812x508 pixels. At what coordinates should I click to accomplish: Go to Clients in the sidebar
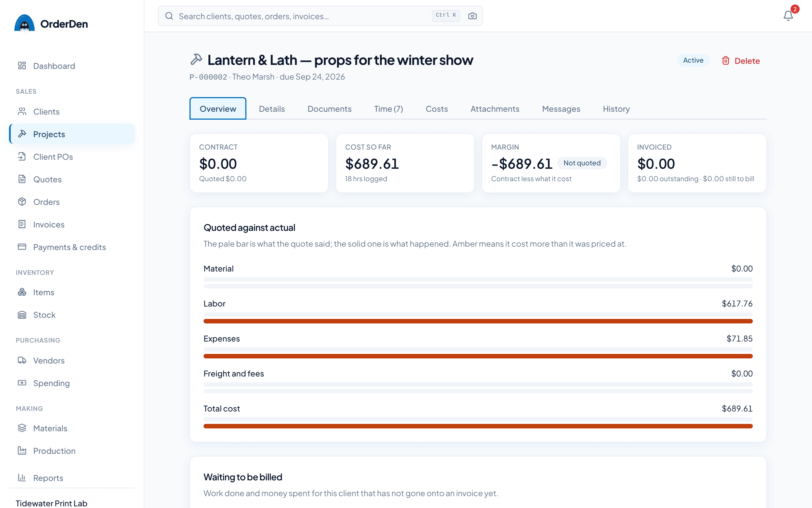coord(72,111)
